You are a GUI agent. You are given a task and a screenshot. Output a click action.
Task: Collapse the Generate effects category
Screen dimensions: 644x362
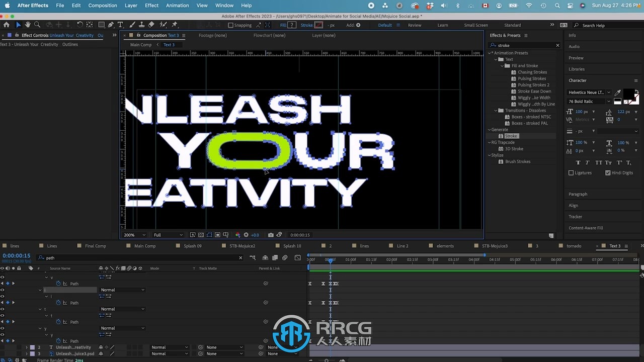coord(489,130)
